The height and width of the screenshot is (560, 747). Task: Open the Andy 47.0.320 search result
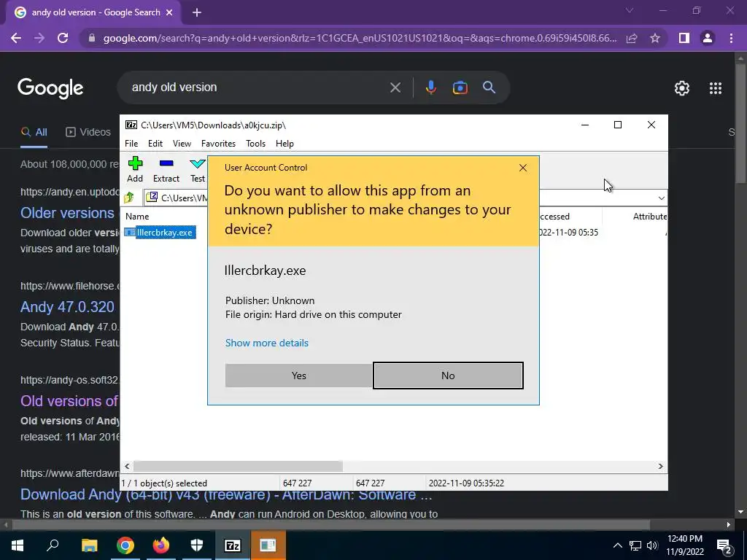coord(67,307)
